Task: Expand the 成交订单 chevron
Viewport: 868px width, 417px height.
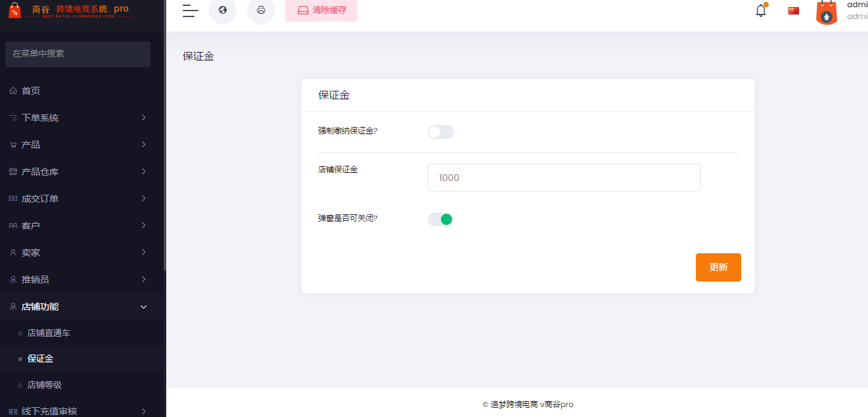Action: (x=144, y=199)
